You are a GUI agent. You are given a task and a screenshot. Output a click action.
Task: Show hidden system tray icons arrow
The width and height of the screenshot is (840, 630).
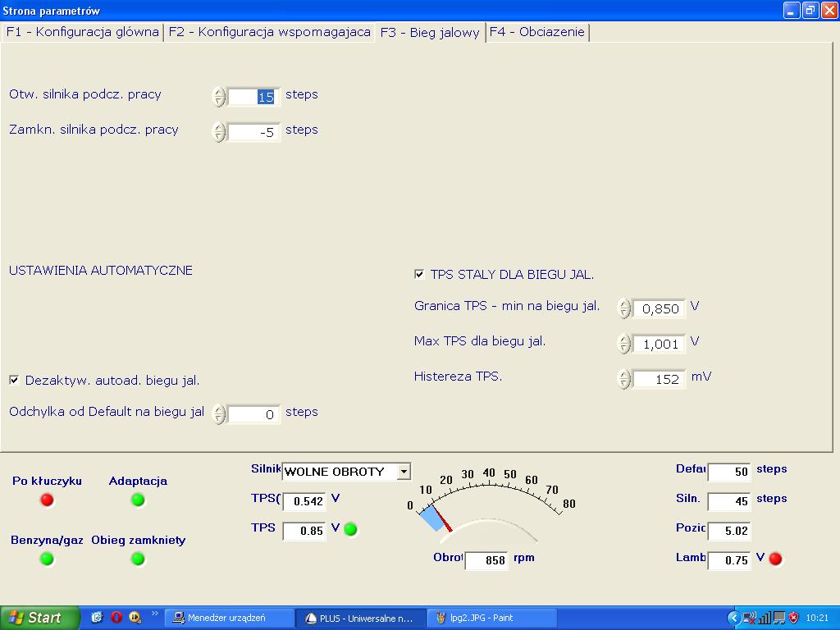734,618
